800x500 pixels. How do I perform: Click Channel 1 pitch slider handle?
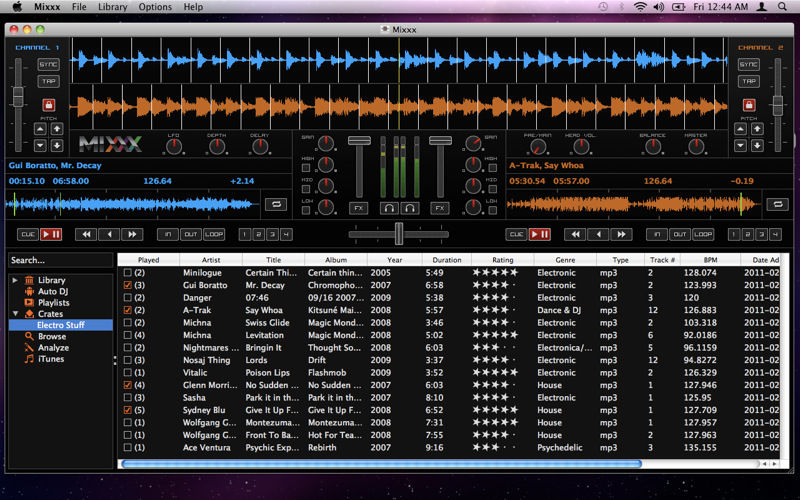[18, 96]
